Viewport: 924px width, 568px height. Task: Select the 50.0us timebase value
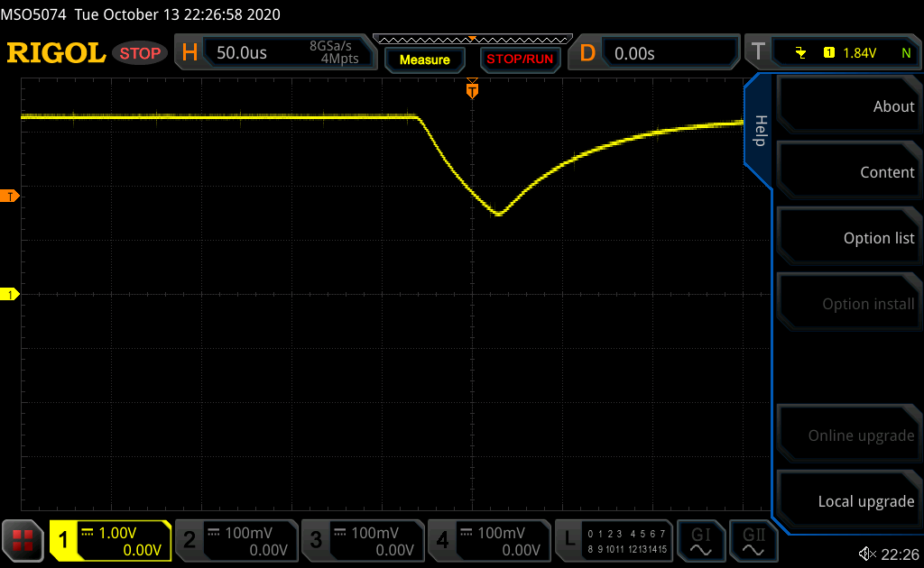pyautogui.click(x=242, y=53)
